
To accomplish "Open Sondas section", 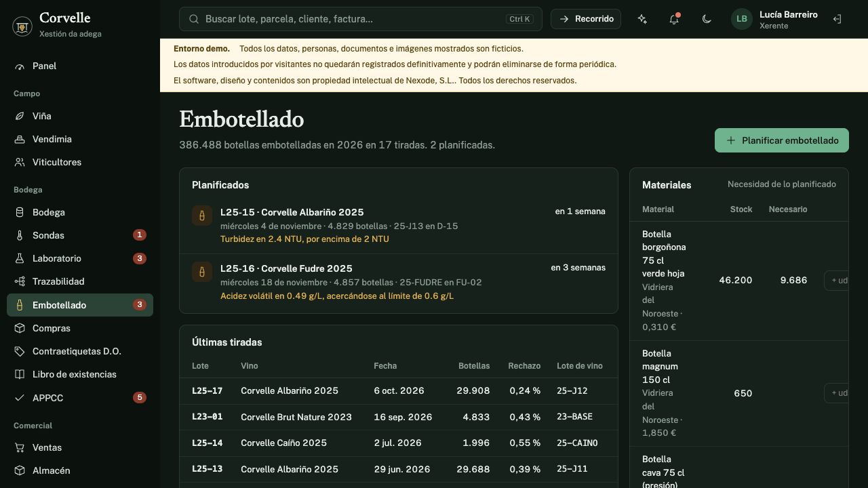I will (x=80, y=235).
